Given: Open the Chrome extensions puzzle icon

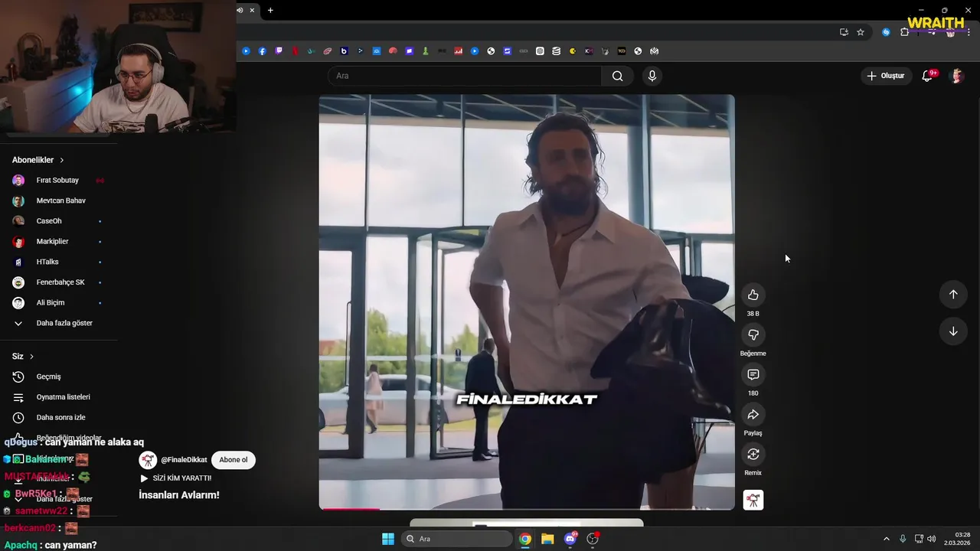Looking at the screenshot, I should tap(904, 32).
